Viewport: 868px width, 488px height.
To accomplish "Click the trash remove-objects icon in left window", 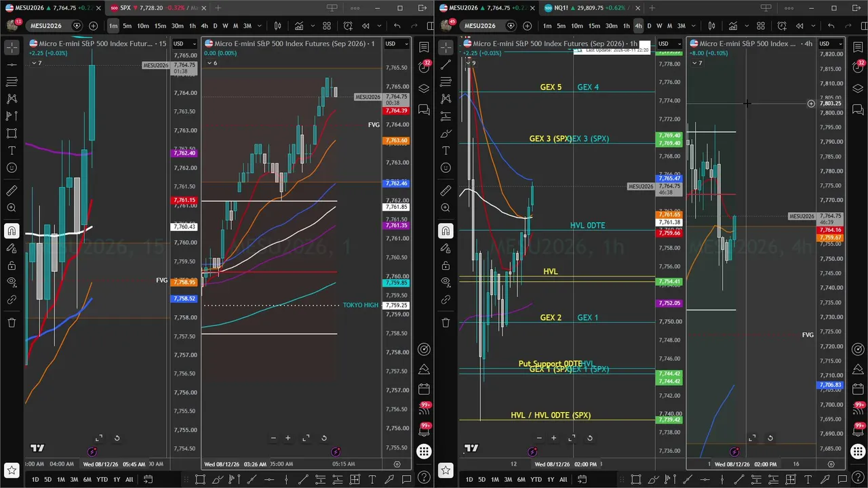I will click(x=12, y=323).
